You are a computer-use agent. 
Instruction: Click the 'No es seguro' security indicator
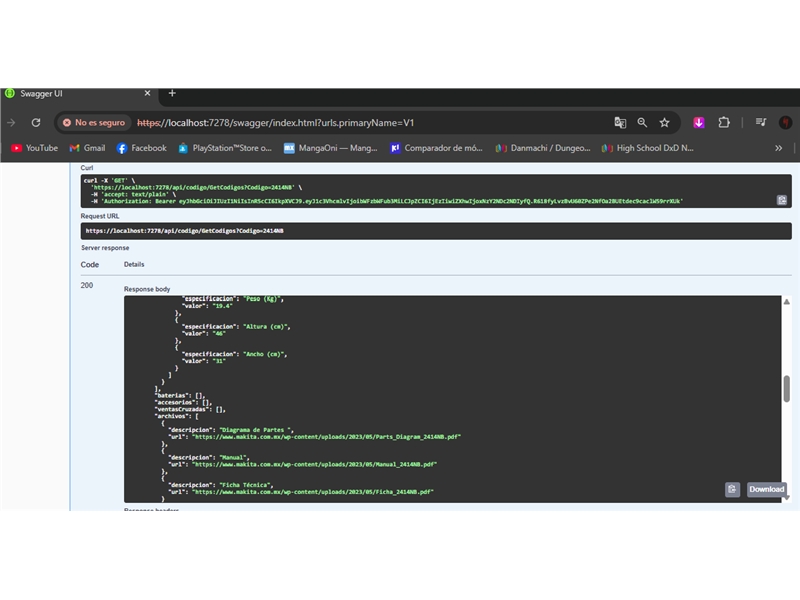coord(93,123)
